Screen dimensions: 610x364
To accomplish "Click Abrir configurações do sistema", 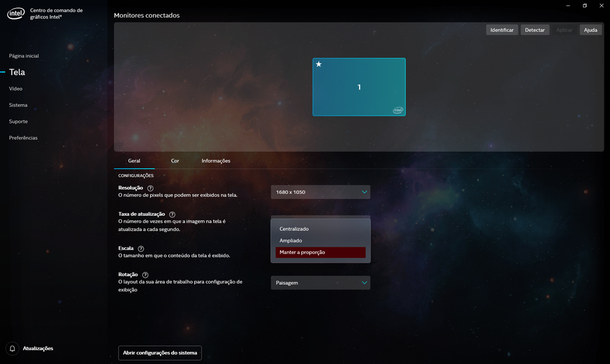I will point(160,353).
